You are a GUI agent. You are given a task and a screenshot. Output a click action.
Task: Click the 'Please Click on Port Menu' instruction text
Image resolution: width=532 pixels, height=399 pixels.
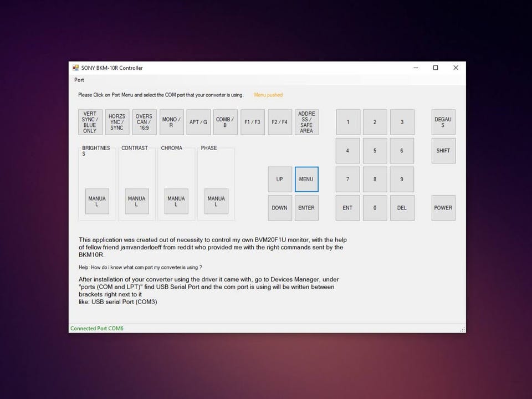(161, 95)
